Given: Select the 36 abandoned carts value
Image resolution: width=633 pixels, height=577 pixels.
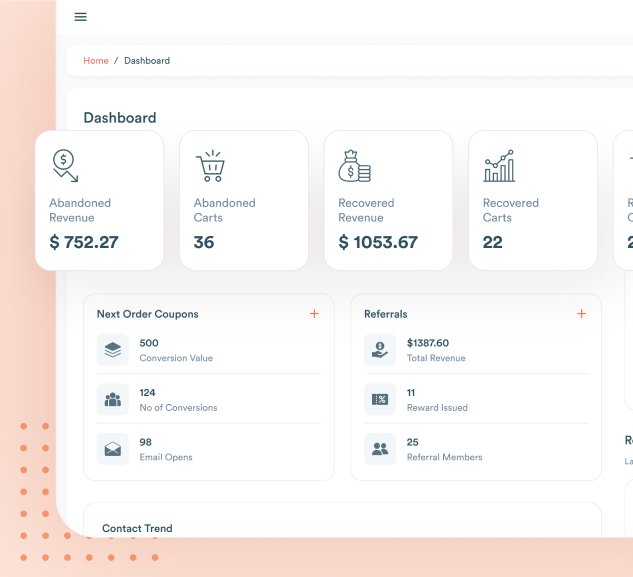Looking at the screenshot, I should click(204, 242).
